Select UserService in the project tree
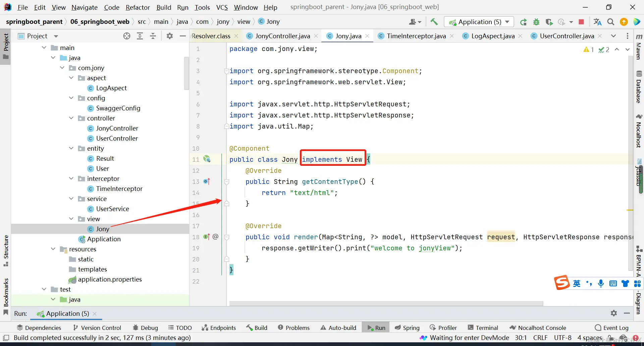The image size is (644, 346). [112, 209]
